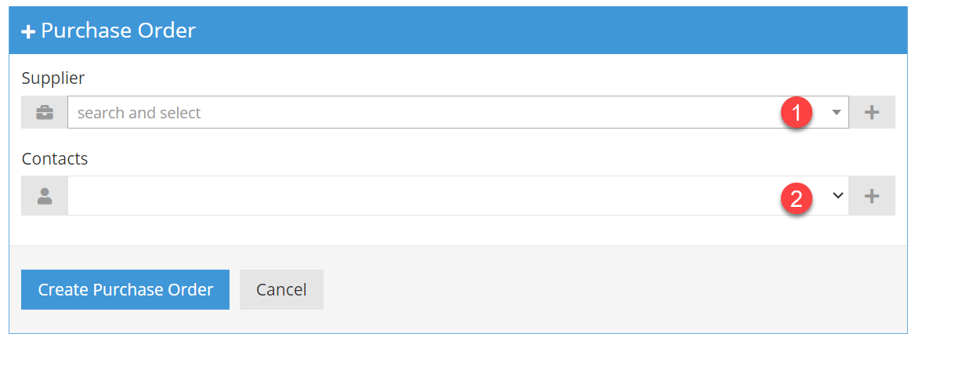The height and width of the screenshot is (388, 980).
Task: Open the Contacts dropdown chevron
Action: pos(837,196)
